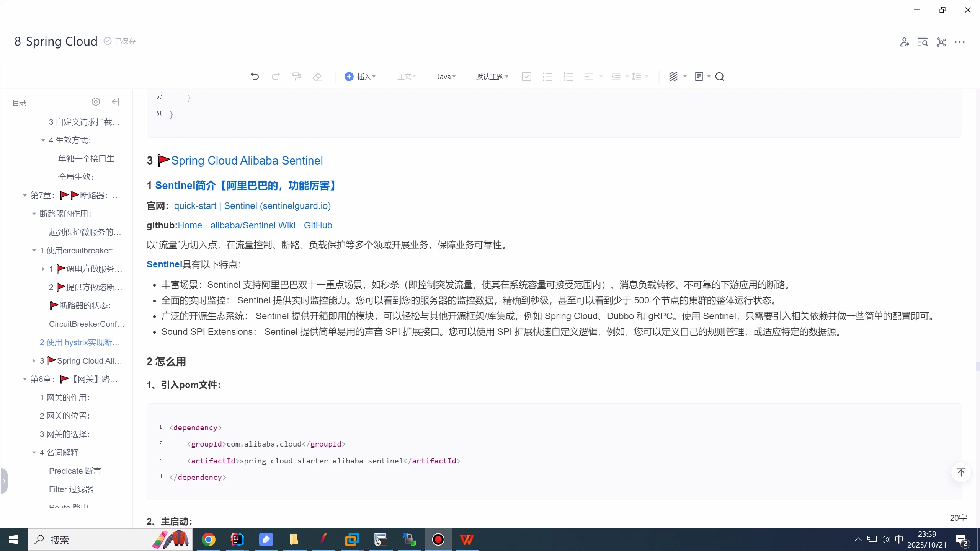Open the outline search icon near top right
This screenshot has height=551, width=980.
tap(923, 42)
